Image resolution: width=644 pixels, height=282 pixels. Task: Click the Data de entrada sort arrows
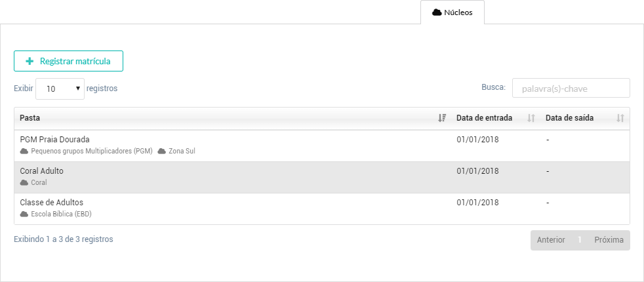(x=531, y=118)
